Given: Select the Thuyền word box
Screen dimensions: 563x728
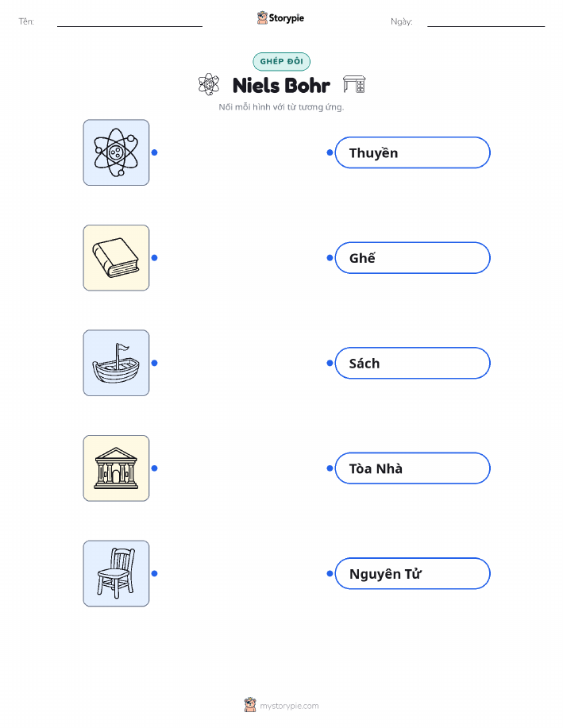Looking at the screenshot, I should click(x=412, y=152).
